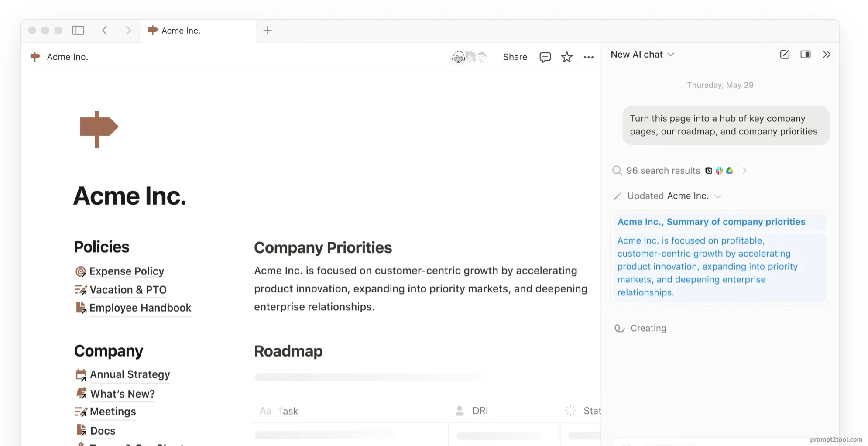Click the user prompt message bubble
This screenshot has width=868, height=446.
pyautogui.click(x=726, y=125)
